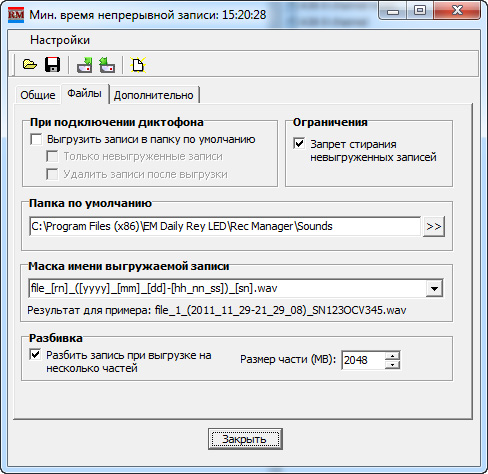Click the Закрыть button
This screenshot has width=488, height=474.
(x=245, y=439)
